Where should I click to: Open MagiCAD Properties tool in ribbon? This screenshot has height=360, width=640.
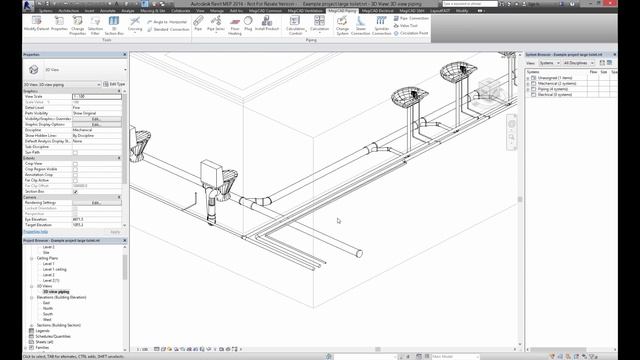click(59, 23)
